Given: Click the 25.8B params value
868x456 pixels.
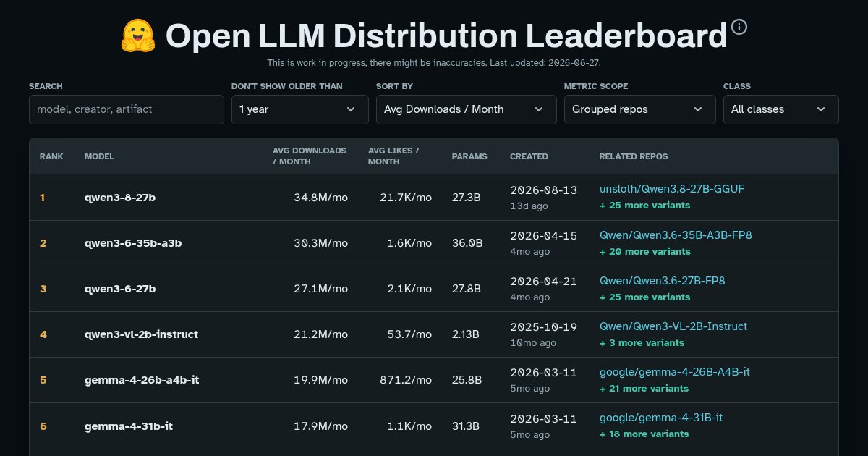Looking at the screenshot, I should point(467,380).
